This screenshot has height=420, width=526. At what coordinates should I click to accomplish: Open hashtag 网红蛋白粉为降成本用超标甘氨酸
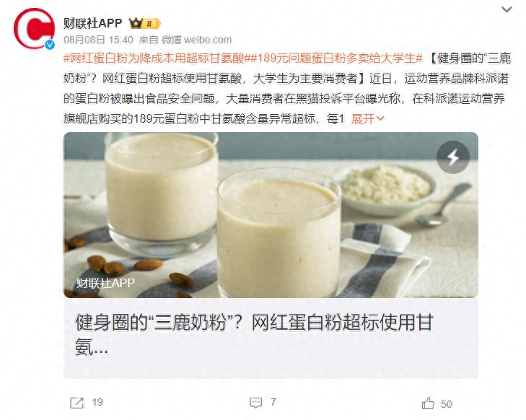[154, 58]
